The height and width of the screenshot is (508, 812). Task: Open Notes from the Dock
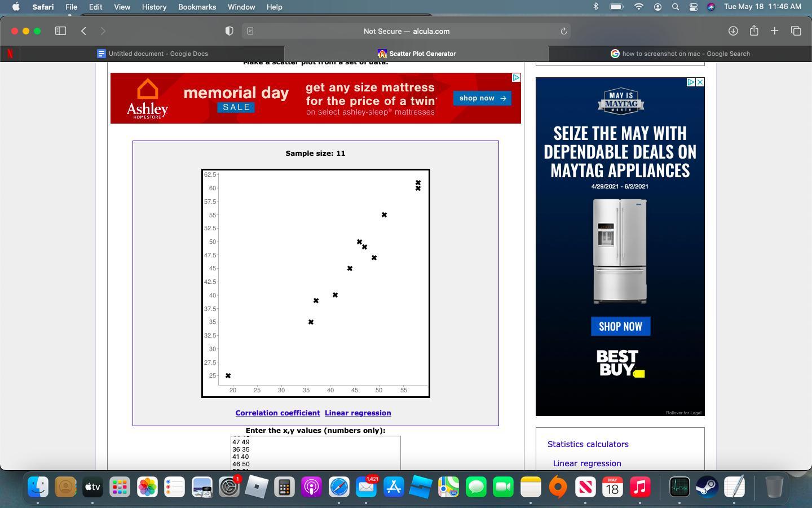point(531,487)
